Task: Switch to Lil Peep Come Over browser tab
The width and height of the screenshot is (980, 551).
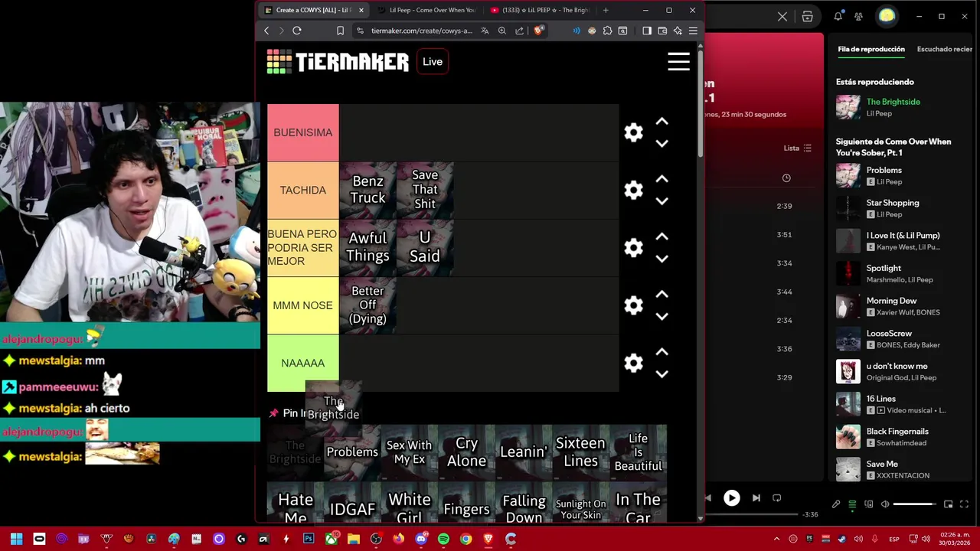Action: coord(427,10)
